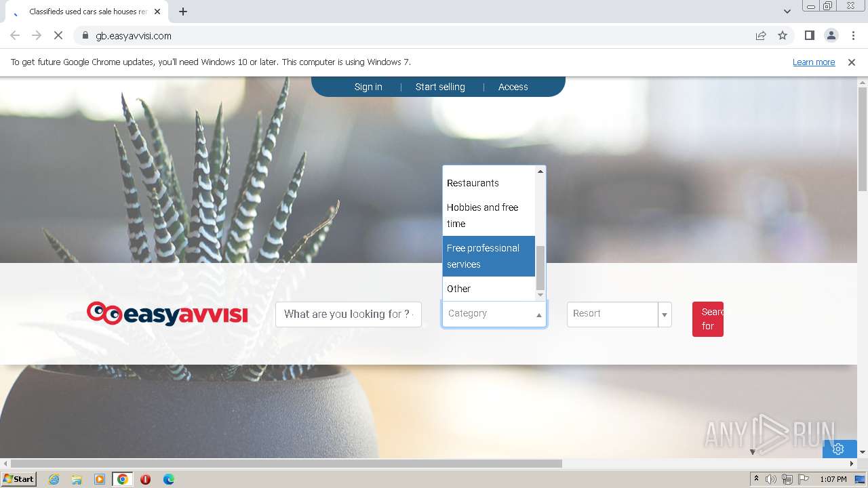Dismiss the Chrome update notice
Screen dimensions: 868x488
coord(852,62)
